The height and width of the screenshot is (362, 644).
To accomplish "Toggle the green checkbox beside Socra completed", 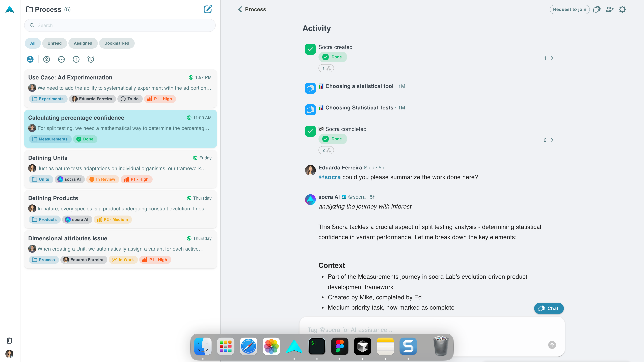I will [x=310, y=131].
